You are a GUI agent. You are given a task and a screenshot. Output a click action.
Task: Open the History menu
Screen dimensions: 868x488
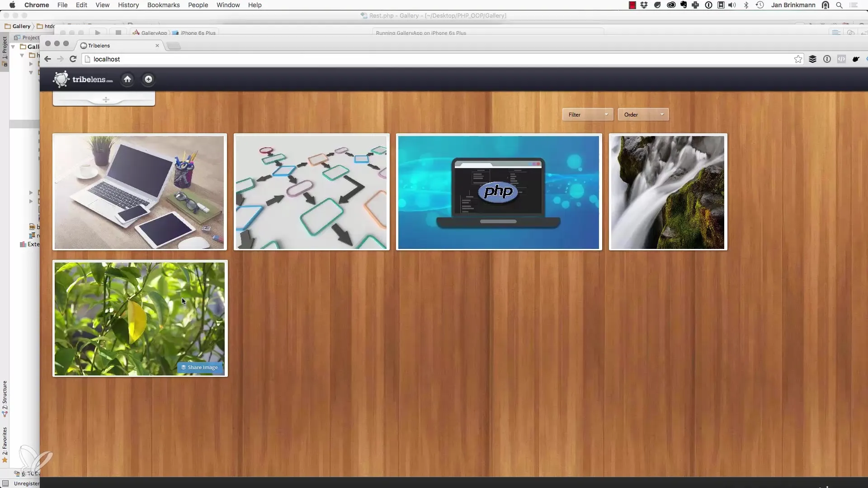[128, 5]
